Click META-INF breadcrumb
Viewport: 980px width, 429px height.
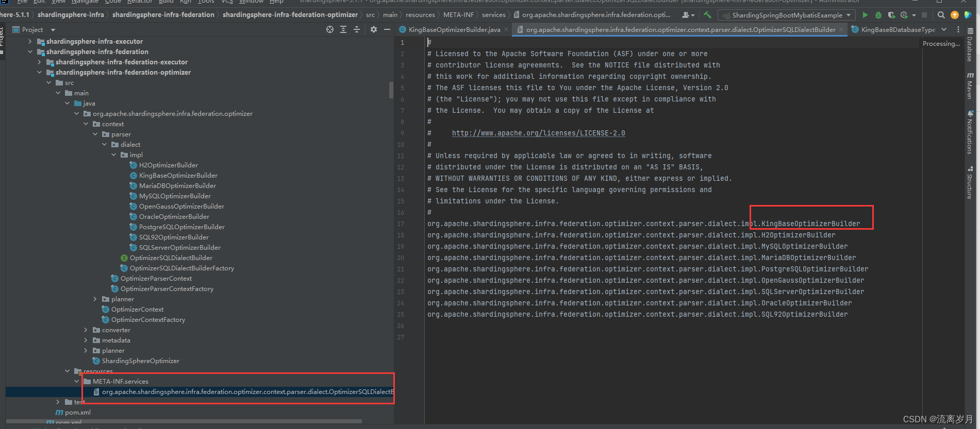(x=458, y=15)
